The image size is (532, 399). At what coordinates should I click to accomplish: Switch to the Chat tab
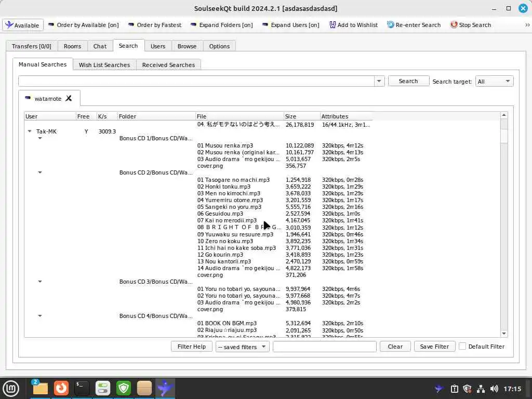click(100, 46)
